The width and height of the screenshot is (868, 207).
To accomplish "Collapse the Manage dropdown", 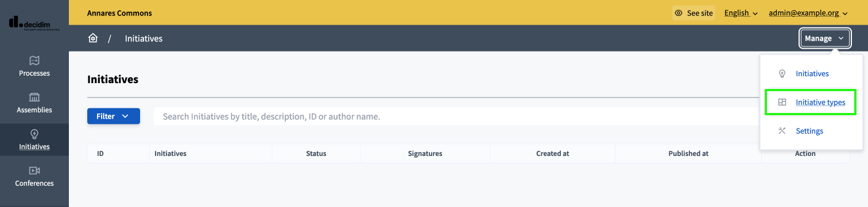I will coord(826,38).
